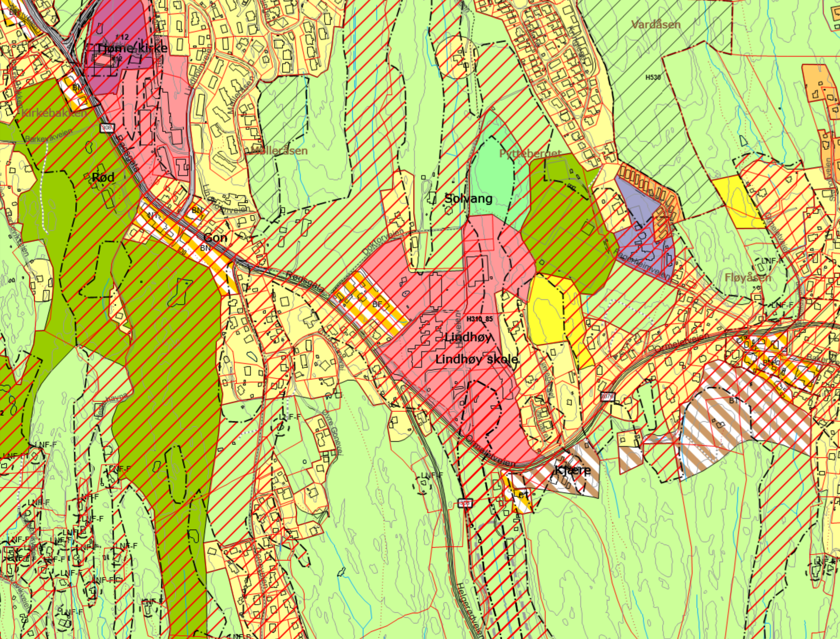Screen dimensions: 840x639
Task: Select the Doktorveien street name
Action: (383, 241)
